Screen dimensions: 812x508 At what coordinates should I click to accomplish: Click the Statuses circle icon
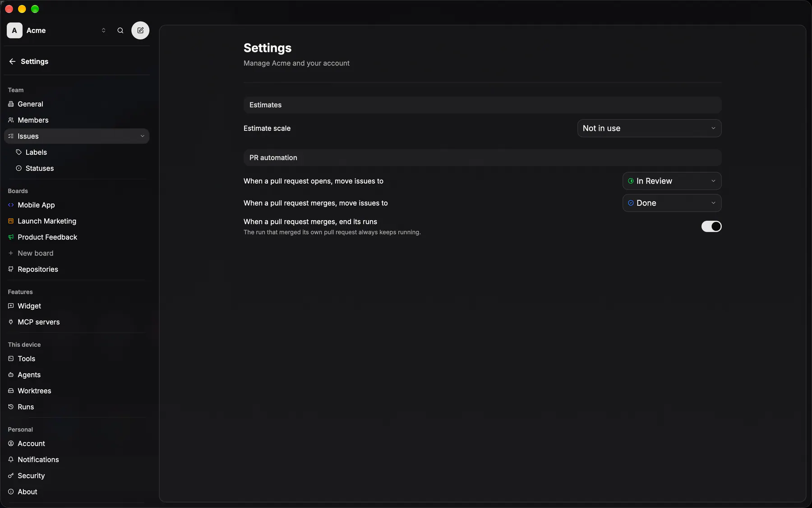19,168
